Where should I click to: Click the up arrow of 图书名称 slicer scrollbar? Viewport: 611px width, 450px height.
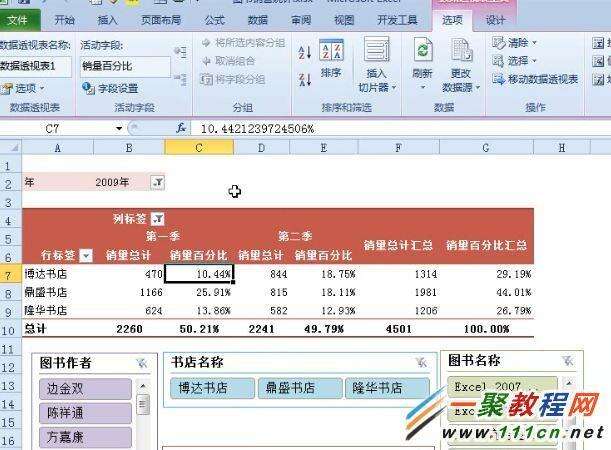569,383
